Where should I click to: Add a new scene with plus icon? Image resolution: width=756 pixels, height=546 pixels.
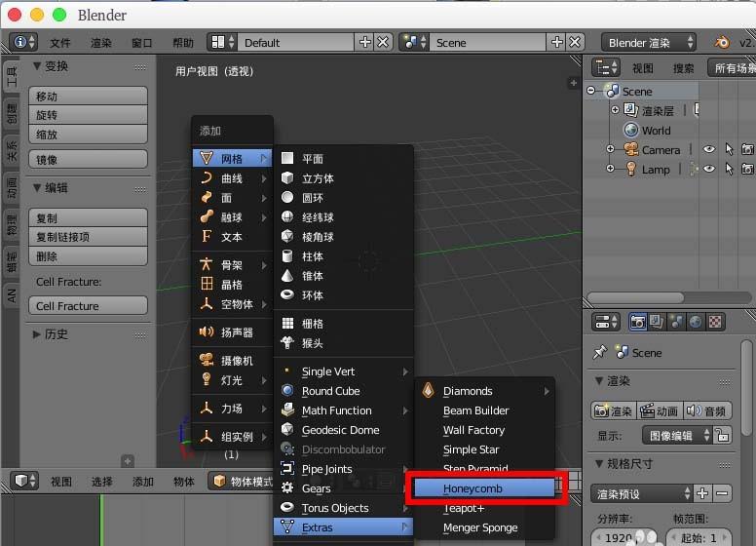pyautogui.click(x=557, y=43)
